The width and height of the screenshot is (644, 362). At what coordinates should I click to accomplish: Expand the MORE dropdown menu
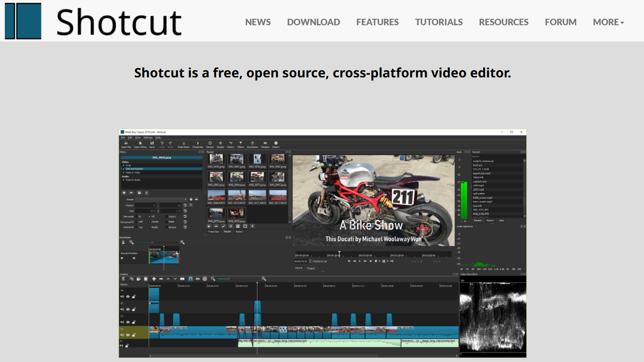click(x=608, y=22)
